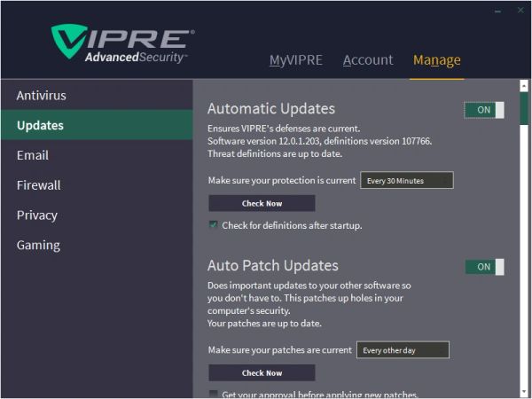The width and height of the screenshot is (532, 399).
Task: Open Gaming settings in sidebar
Action: click(97, 245)
